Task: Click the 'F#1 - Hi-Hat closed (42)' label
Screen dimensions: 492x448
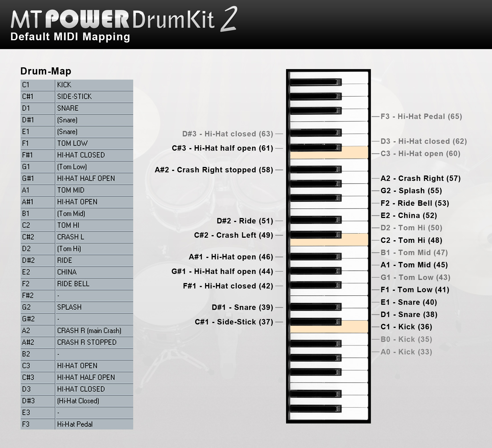Action: click(228, 286)
